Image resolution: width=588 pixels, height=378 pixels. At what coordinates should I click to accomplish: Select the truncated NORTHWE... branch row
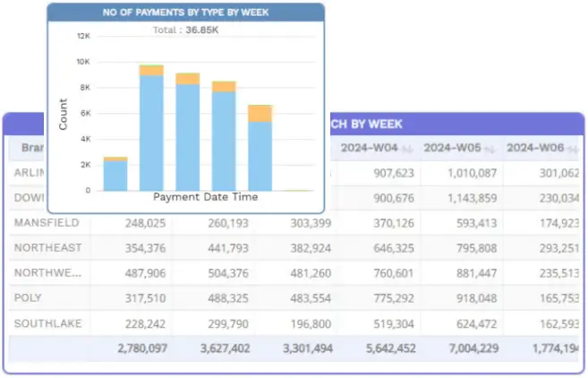[x=48, y=272]
